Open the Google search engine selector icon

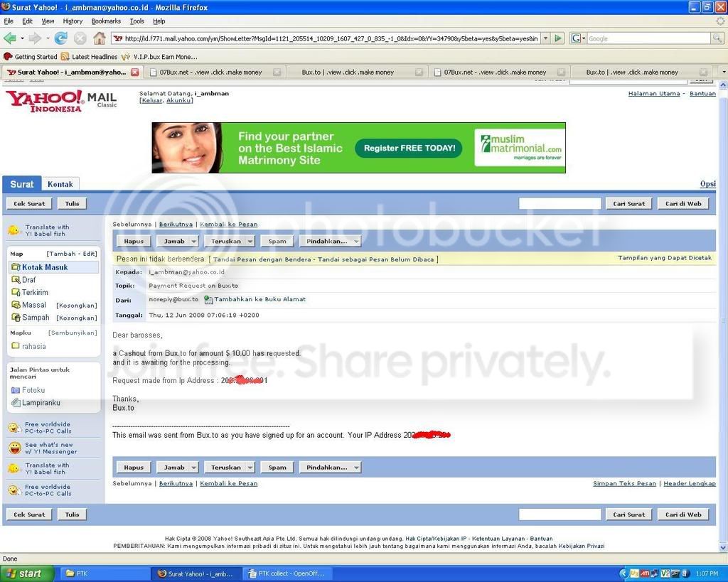coord(578,38)
